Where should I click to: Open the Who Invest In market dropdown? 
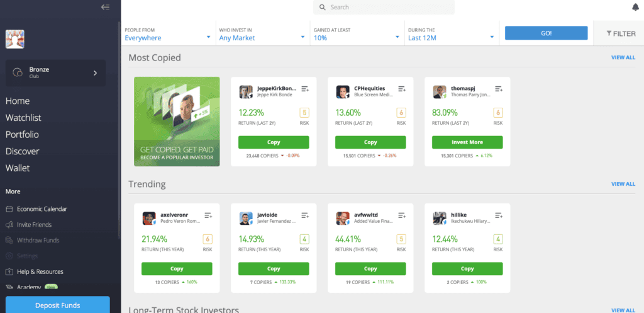262,34
